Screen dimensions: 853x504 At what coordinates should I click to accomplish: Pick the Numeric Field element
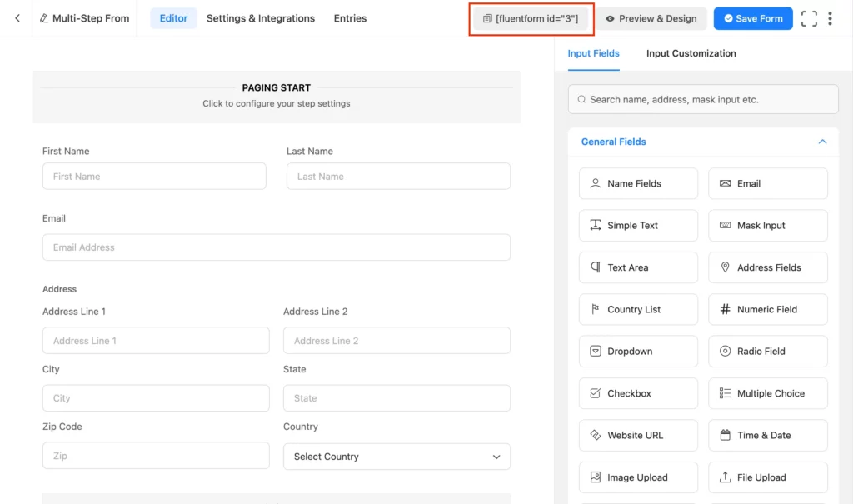click(767, 309)
